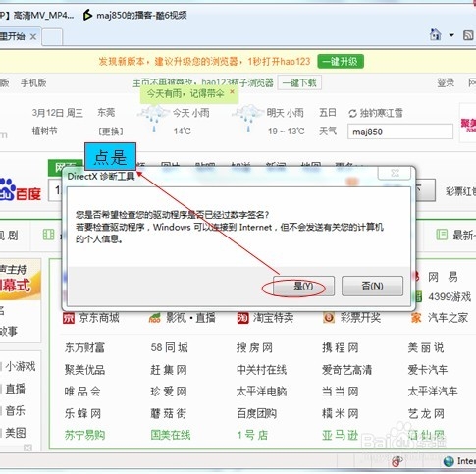Click the 手机版 link

coord(33,82)
